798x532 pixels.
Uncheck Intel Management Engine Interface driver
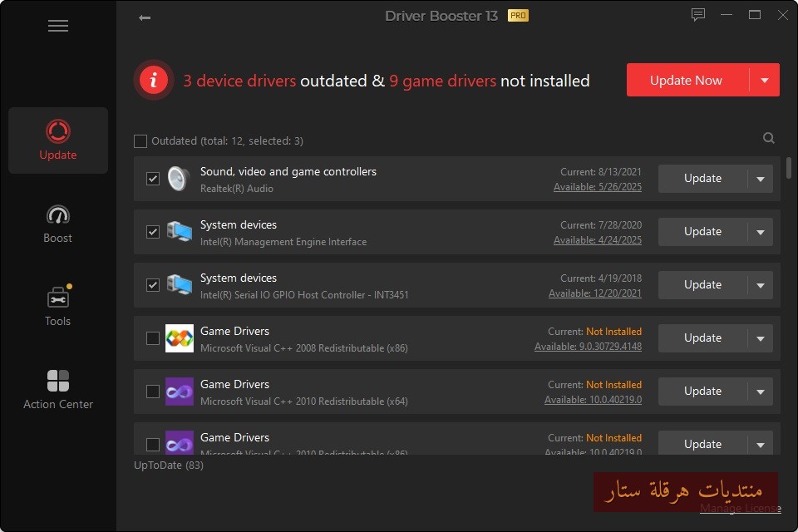tap(153, 232)
